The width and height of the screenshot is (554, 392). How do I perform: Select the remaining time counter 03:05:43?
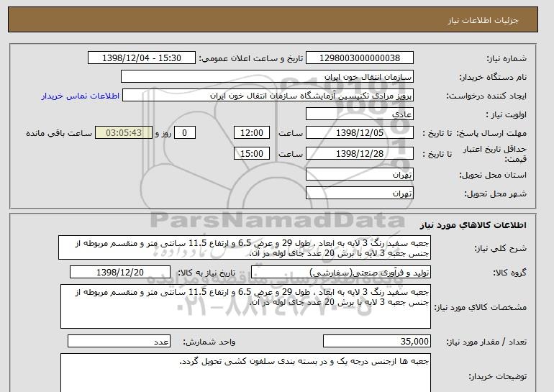coord(124,133)
